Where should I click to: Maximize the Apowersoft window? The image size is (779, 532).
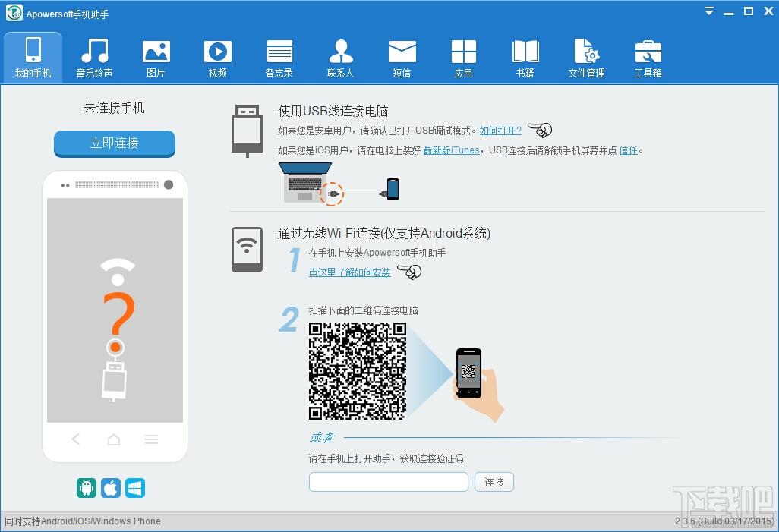tap(748, 11)
